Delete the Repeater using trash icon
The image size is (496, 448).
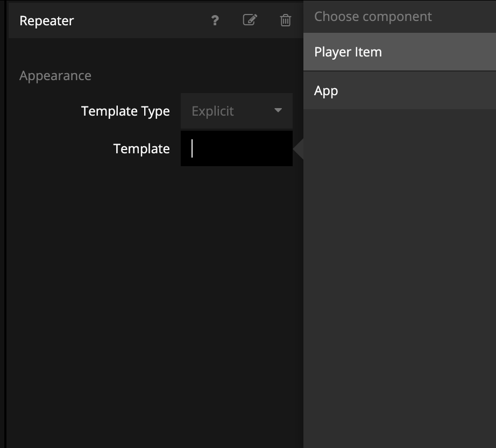click(x=285, y=20)
